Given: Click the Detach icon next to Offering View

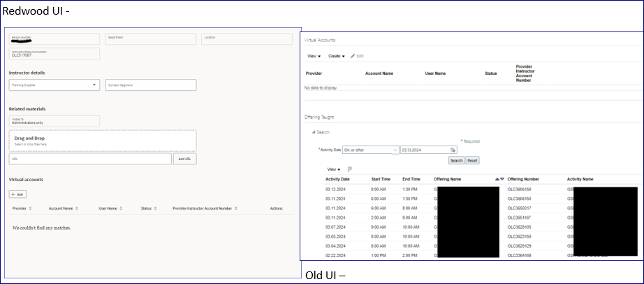Looking at the screenshot, I should coord(349,169).
